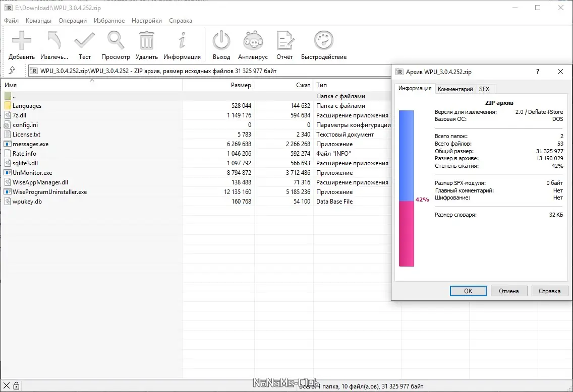Sort files by Тип column header
573x392 pixels.
[x=352, y=85]
